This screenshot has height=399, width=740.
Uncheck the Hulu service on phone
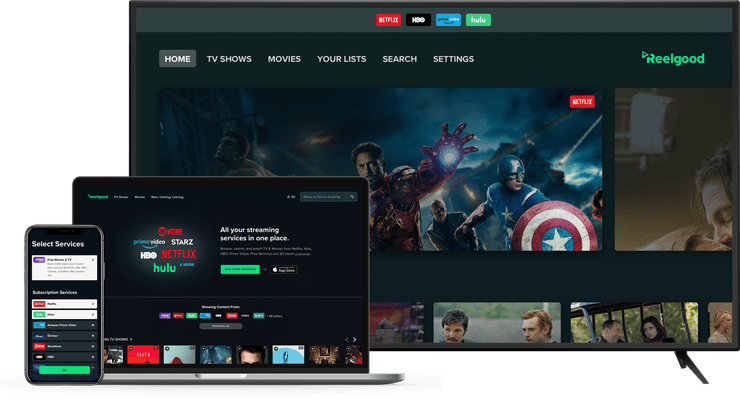(65, 314)
